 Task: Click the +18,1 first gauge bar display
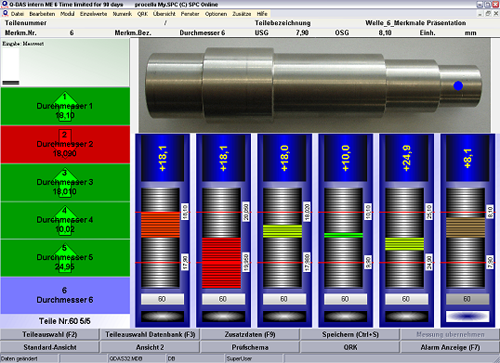click(162, 158)
